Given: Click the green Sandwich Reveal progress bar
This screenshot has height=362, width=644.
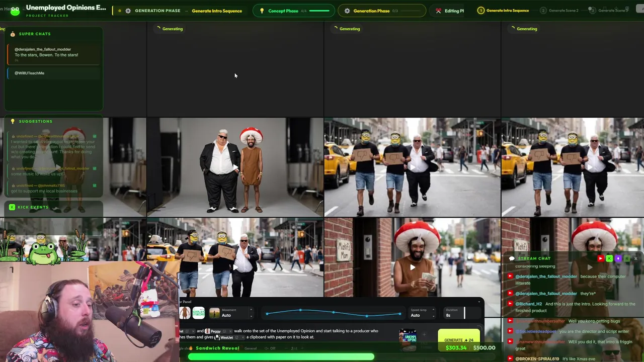Looking at the screenshot, I should pos(281,356).
